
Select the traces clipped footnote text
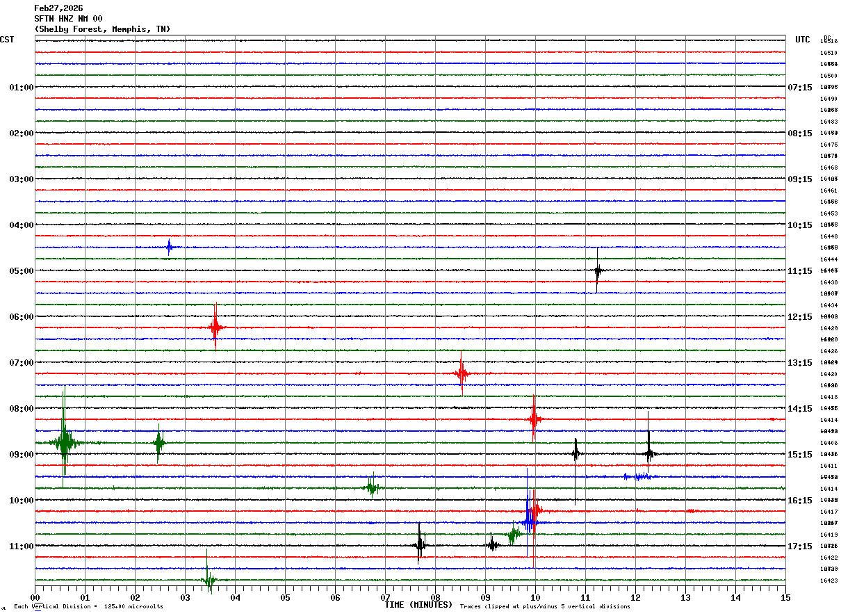(545, 607)
